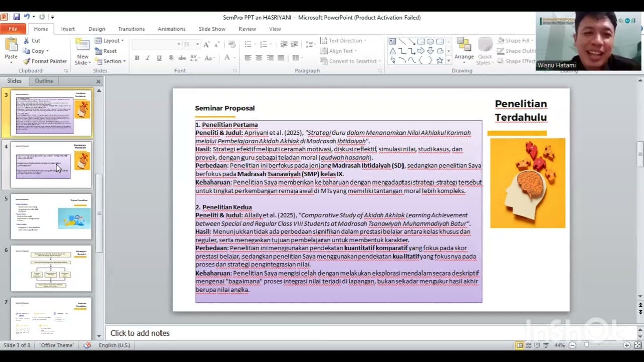Image resolution: width=644 pixels, height=362 pixels.
Task: Switch to the Outline pane tab
Action: pos(44,81)
